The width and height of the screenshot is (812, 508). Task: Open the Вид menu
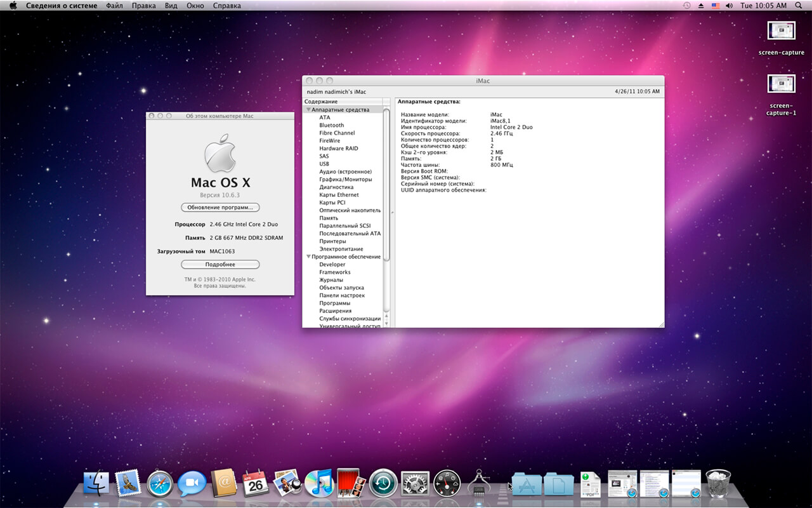[171, 6]
